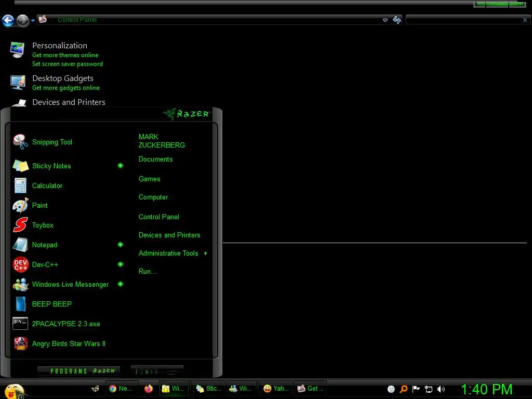This screenshot has height=399, width=532.
Task: Click the POWER button in Start menu
Action: click(157, 371)
